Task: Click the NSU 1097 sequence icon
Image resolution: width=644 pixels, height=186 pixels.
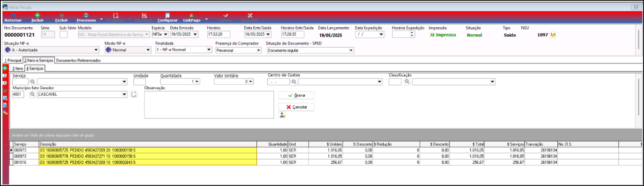Action: (553, 35)
